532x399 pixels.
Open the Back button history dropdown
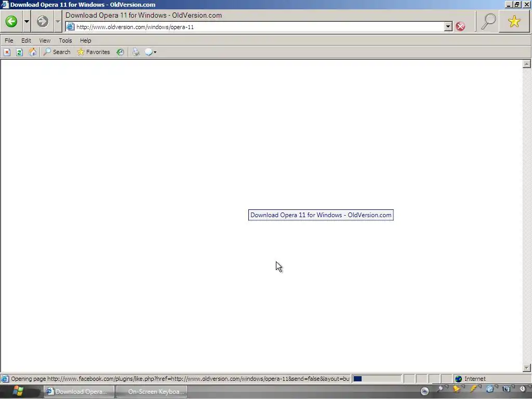coord(26,21)
